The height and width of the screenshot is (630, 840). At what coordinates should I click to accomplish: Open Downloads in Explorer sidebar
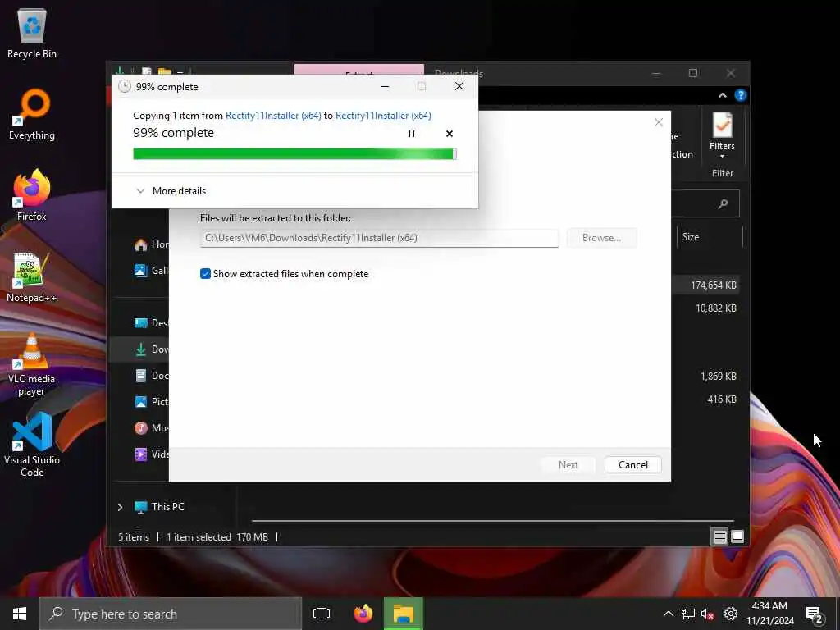point(151,349)
